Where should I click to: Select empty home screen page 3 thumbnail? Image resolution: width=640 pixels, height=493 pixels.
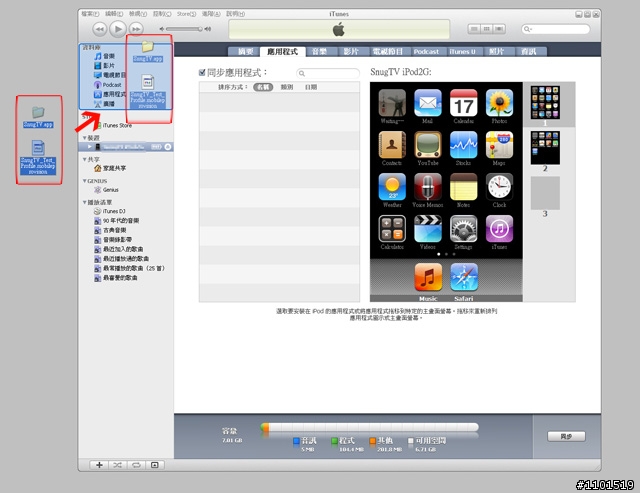point(545,193)
